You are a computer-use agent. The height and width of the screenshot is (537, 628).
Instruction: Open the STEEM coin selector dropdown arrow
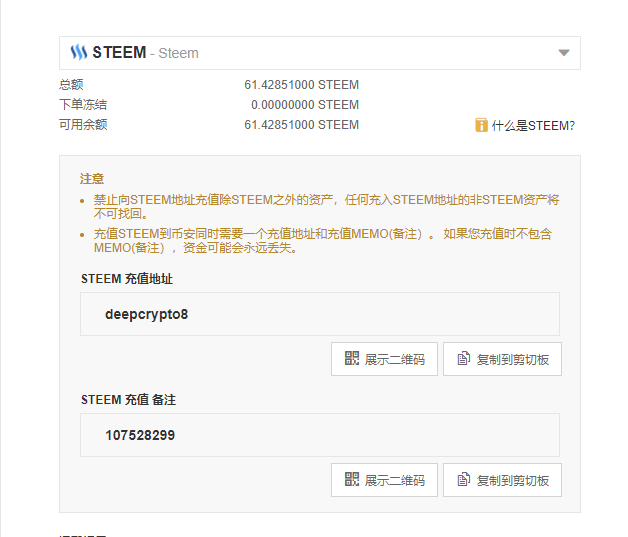(x=564, y=52)
